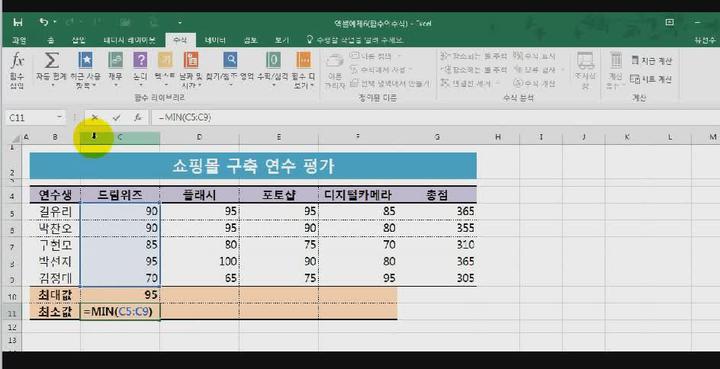Image resolution: width=720 pixels, height=369 pixels.
Task: Click the 플래시 header cell
Action: [199, 195]
